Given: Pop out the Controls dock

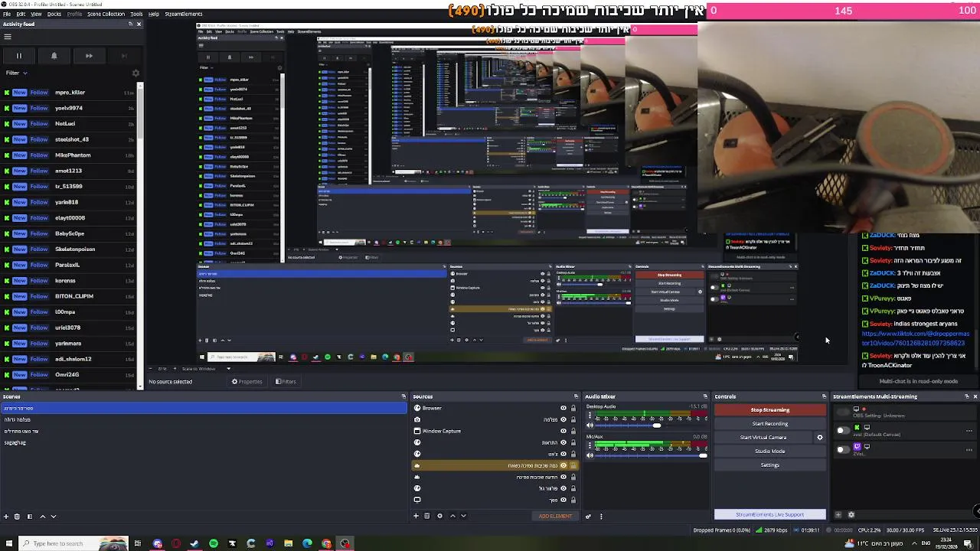Looking at the screenshot, I should [x=824, y=396].
